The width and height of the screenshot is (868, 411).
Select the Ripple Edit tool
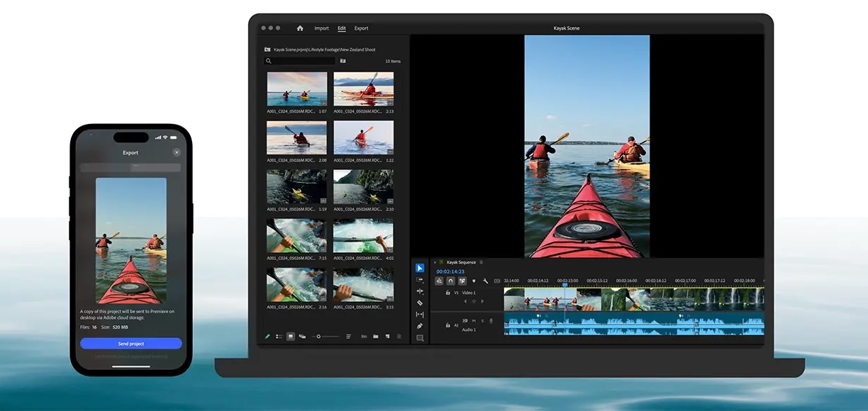pos(420,291)
